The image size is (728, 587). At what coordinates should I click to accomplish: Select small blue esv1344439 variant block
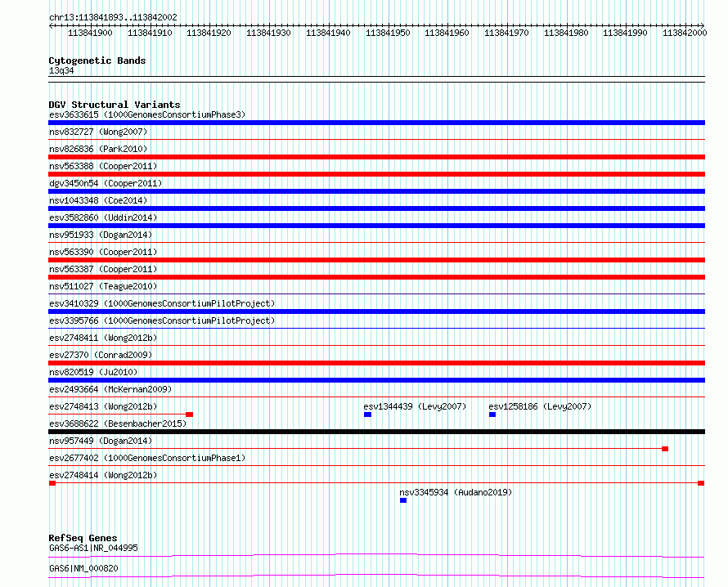368,414
